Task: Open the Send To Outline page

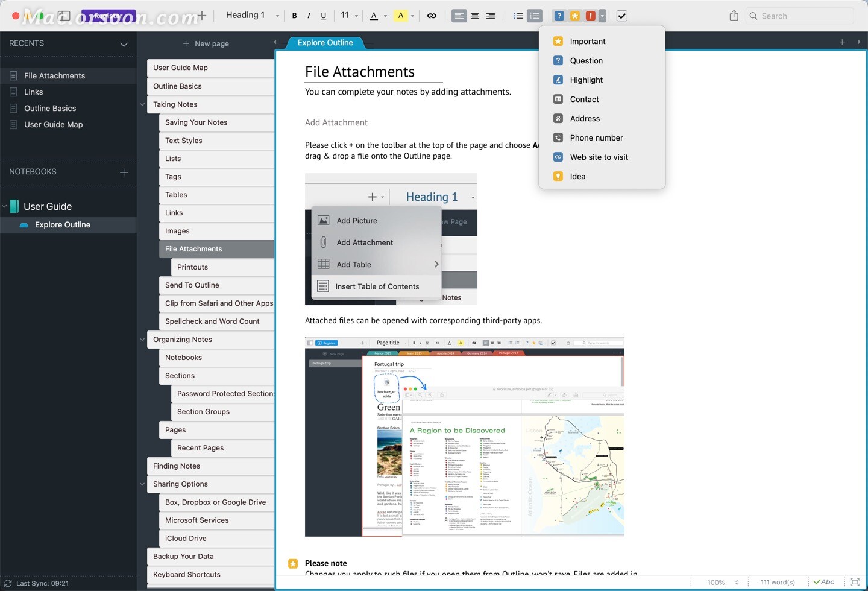Action: (x=192, y=285)
